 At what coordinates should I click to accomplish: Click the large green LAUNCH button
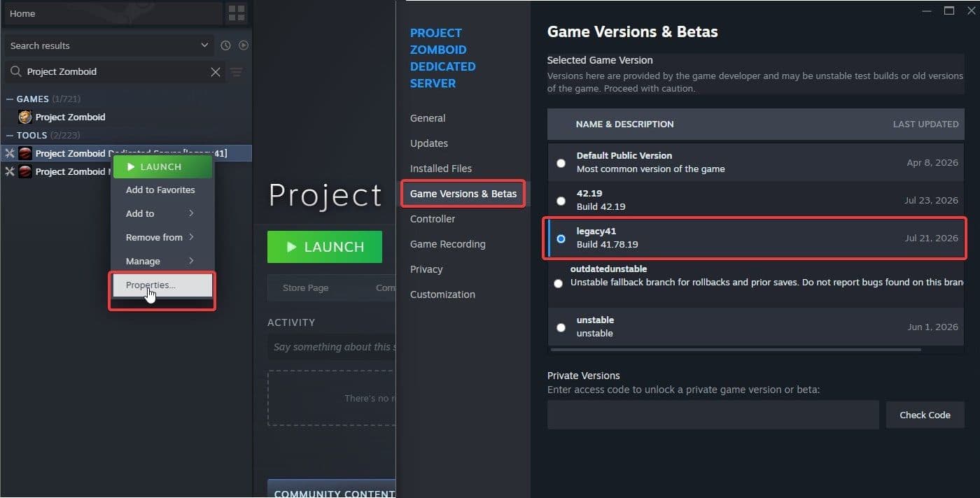(325, 247)
